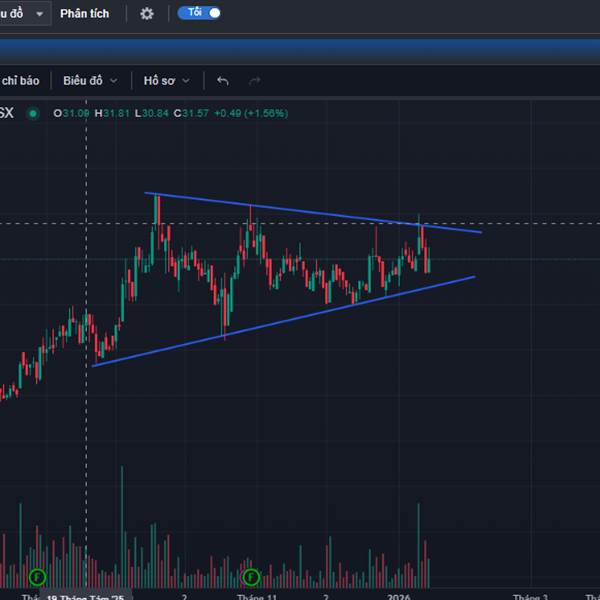The height and width of the screenshot is (600, 600).
Task: Click the low value L30.84
Action: (152, 113)
